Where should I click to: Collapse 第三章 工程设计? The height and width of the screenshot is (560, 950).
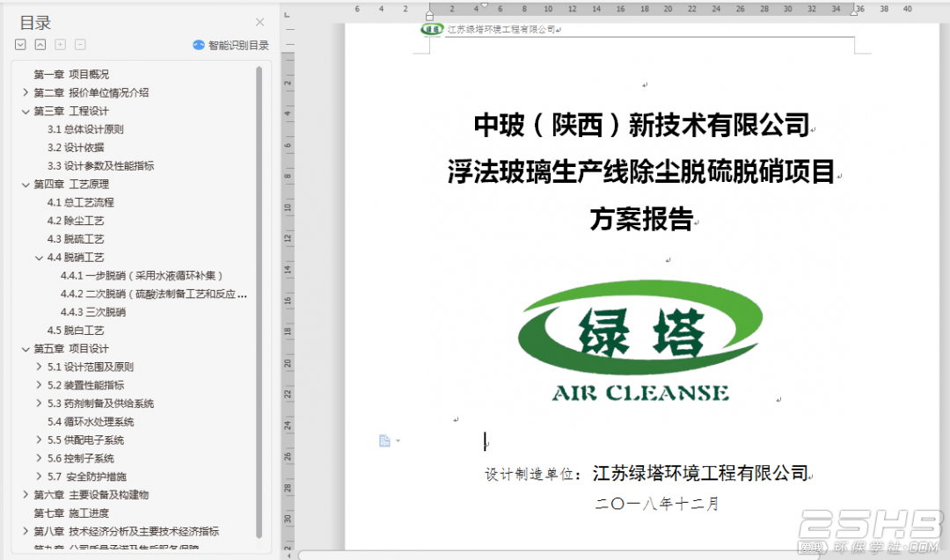point(26,112)
